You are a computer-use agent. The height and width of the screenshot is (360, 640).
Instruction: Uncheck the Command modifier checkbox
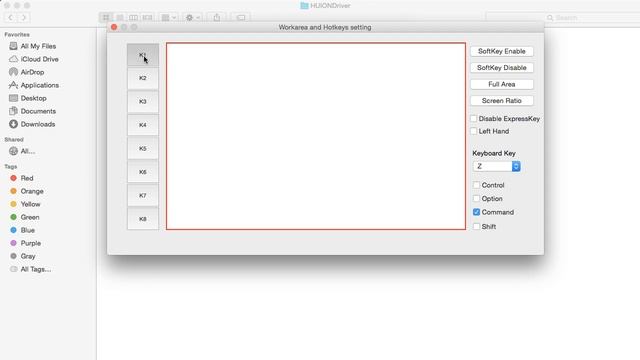pos(476,212)
